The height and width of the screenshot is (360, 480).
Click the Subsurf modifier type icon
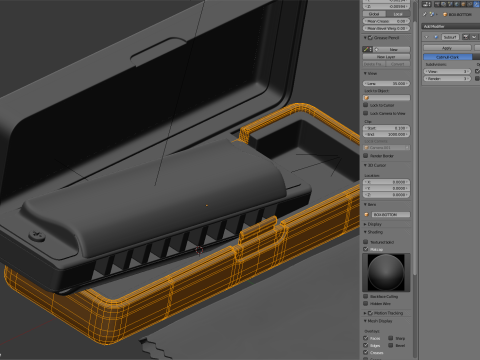(x=436, y=37)
